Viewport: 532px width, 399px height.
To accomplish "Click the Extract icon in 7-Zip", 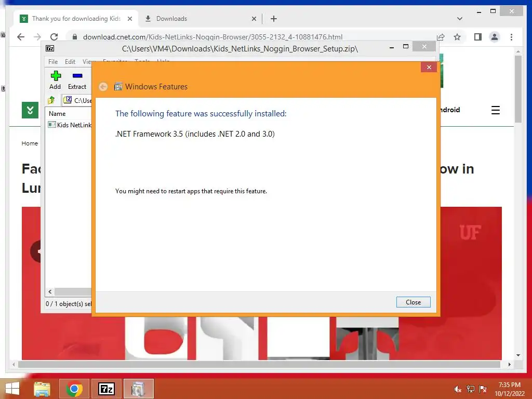I will pos(77,76).
